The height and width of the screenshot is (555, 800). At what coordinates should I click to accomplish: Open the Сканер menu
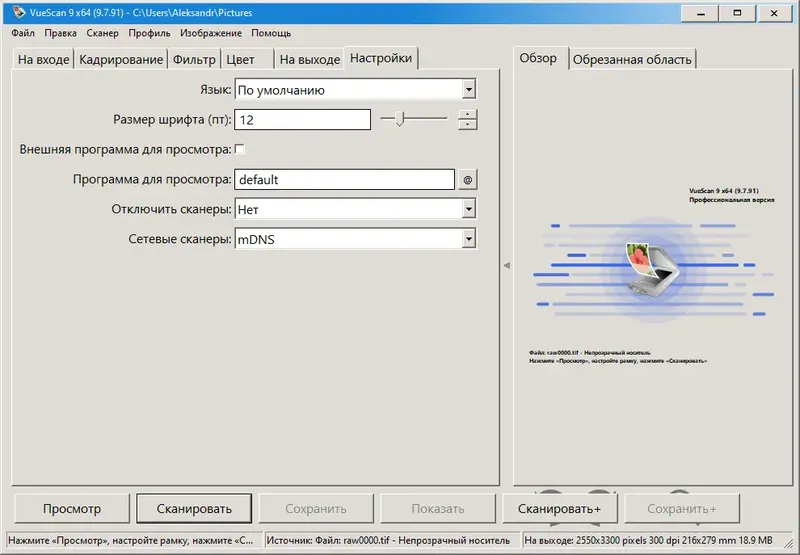point(103,33)
